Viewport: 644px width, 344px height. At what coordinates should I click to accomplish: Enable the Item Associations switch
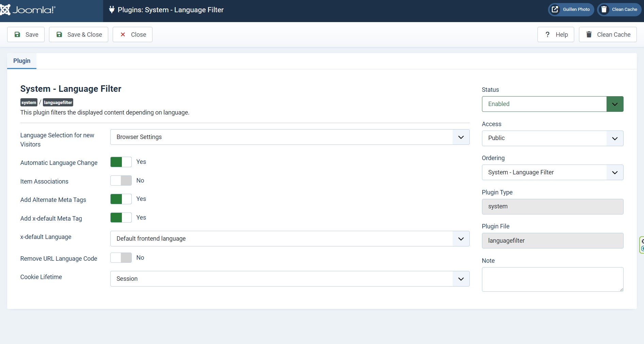point(121,180)
